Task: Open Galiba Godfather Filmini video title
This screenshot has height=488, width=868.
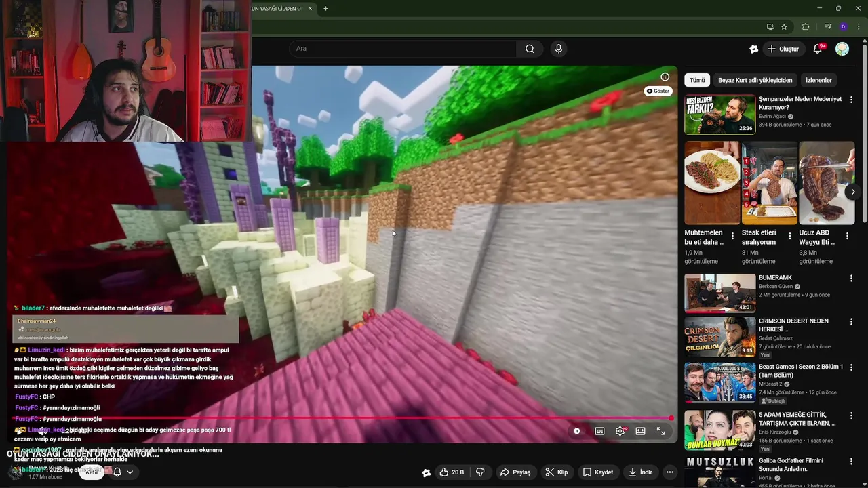Action: click(x=791, y=464)
